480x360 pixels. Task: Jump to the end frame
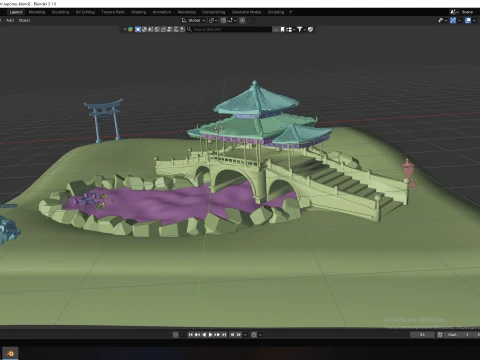(x=224, y=334)
